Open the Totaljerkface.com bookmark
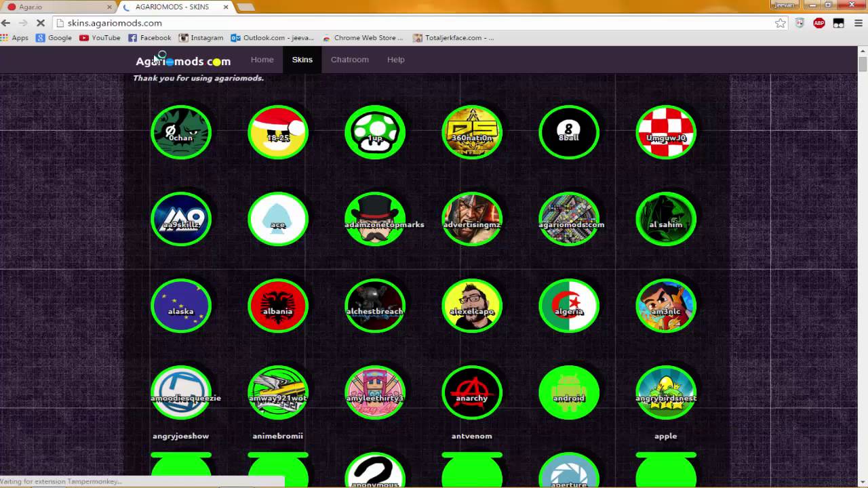The height and width of the screenshot is (488, 868). pyautogui.click(x=454, y=38)
